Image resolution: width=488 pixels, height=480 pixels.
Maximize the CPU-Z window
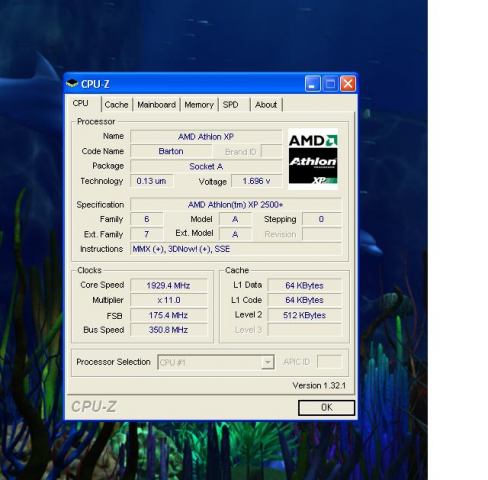click(330, 84)
